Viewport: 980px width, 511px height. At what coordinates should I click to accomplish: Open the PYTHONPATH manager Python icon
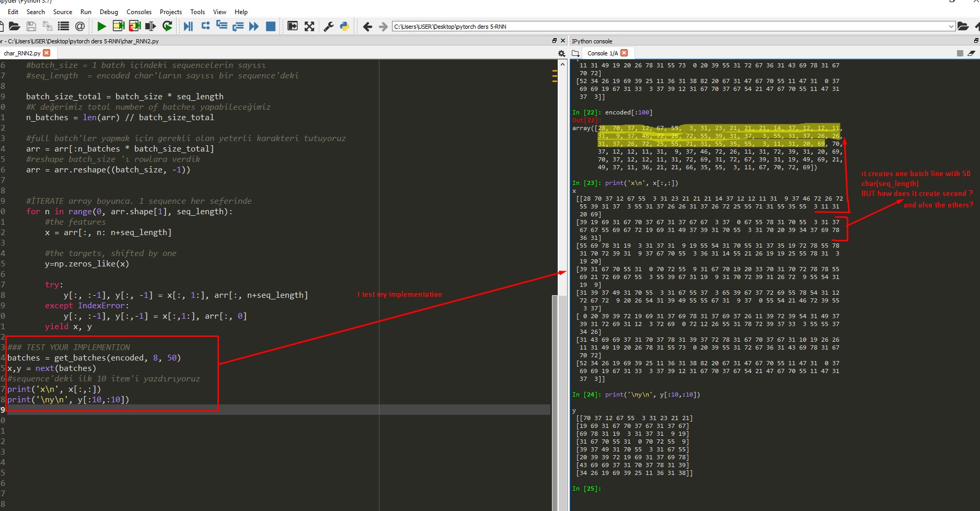click(x=344, y=26)
